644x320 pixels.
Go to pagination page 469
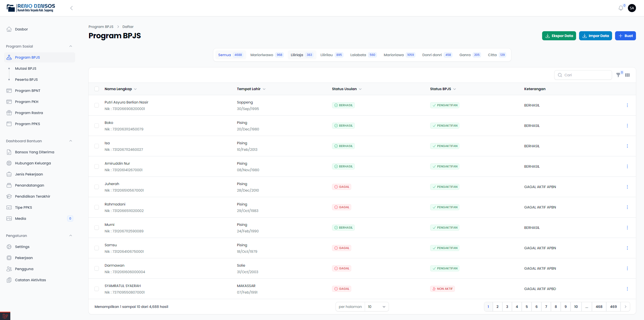click(613, 307)
